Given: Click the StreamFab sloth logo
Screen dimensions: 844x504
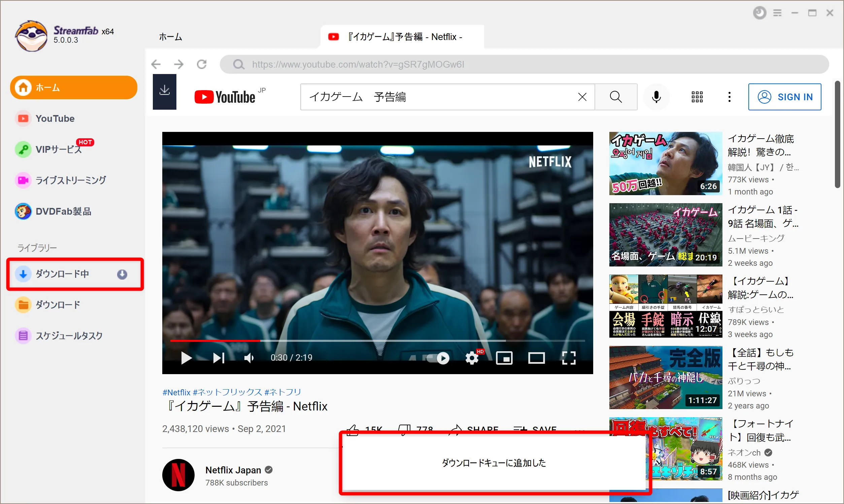Looking at the screenshot, I should point(31,36).
